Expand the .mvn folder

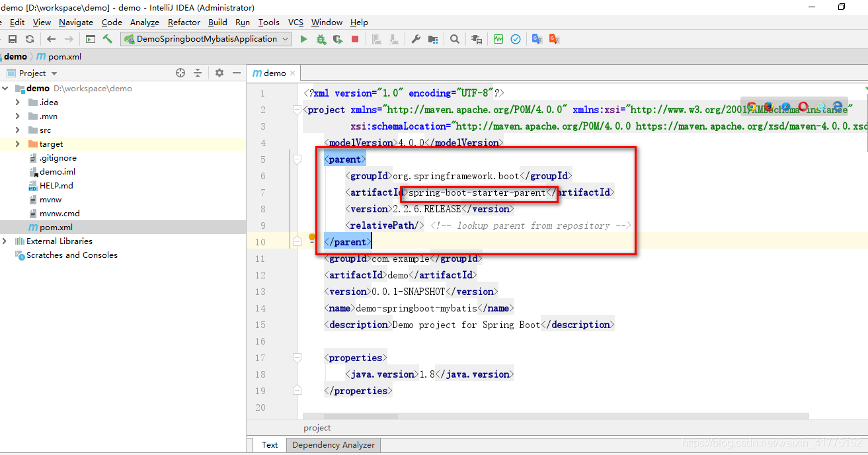pos(18,116)
